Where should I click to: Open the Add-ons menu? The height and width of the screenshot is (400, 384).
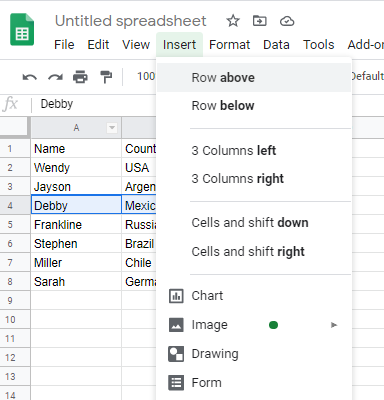click(x=366, y=45)
